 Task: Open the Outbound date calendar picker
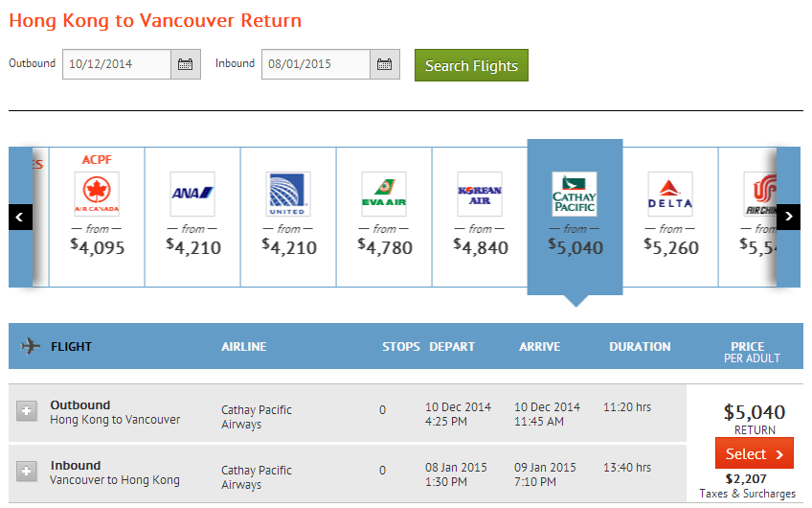186,64
